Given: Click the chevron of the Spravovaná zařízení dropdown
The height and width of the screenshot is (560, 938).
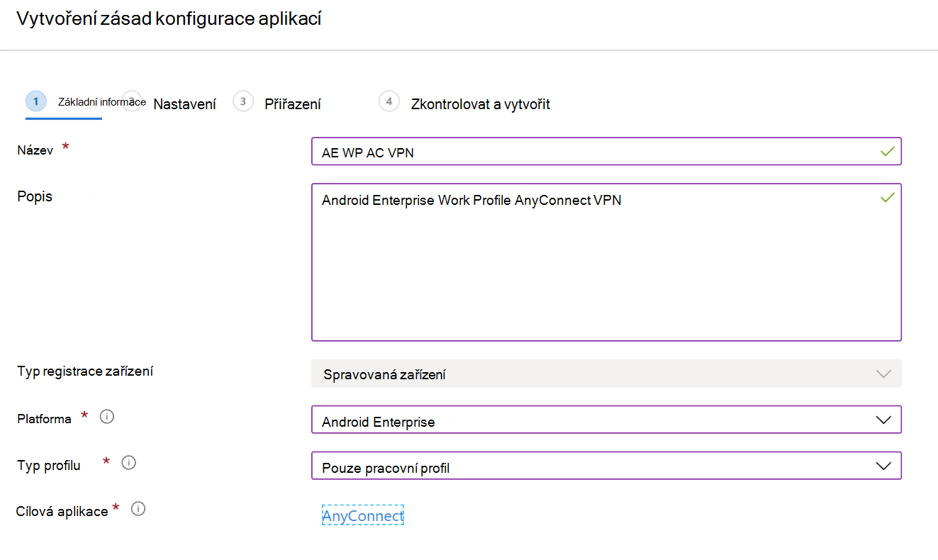Looking at the screenshot, I should coord(883,374).
